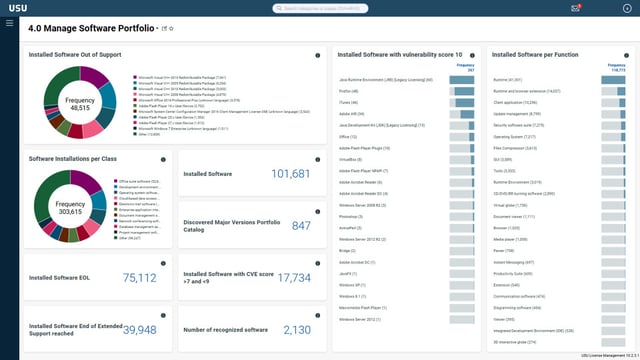Click the USU logo

tap(18, 8)
